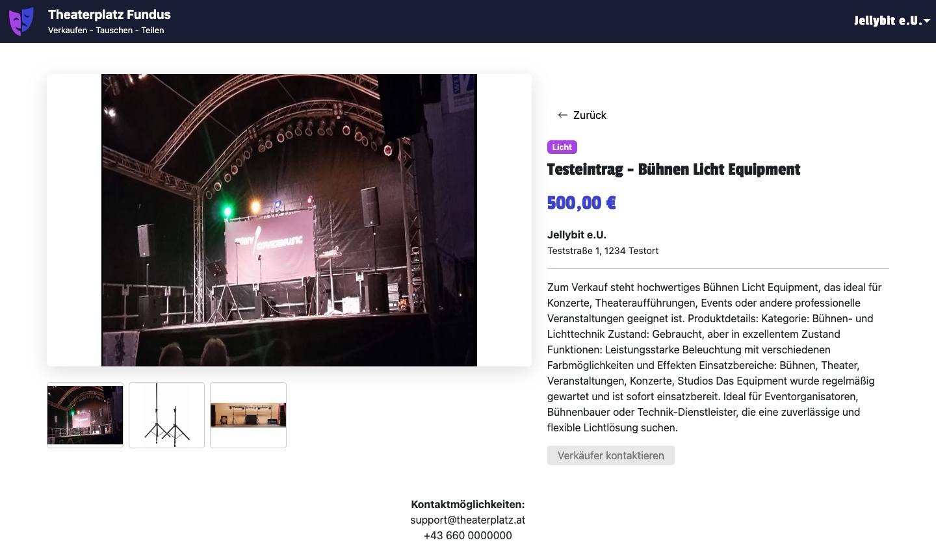Click the address Teststraße 1, 1234 Testort
This screenshot has width=936, height=560.
tap(603, 251)
